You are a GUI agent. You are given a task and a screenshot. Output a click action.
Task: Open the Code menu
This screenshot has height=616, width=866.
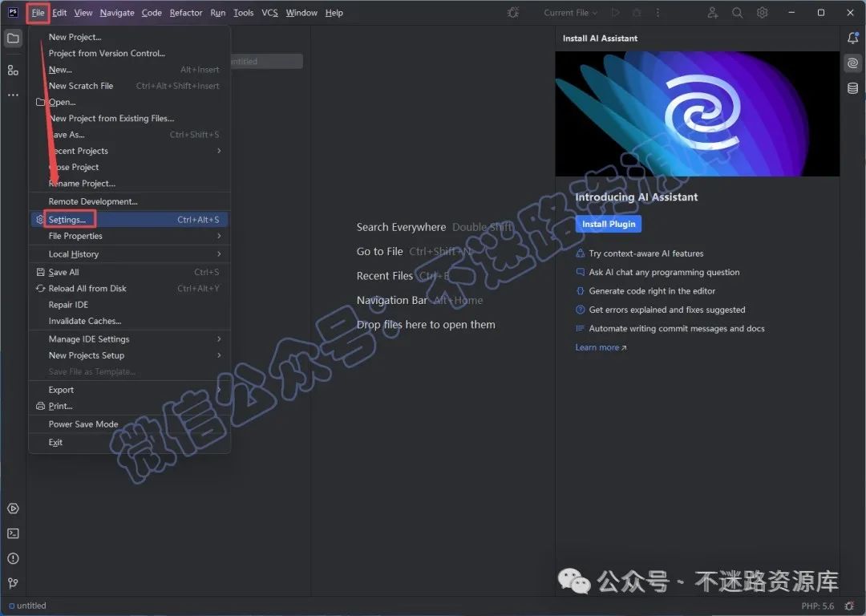click(x=152, y=13)
